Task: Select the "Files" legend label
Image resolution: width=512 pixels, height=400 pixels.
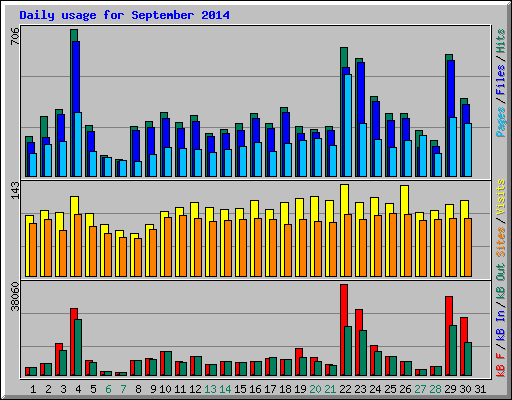Action: (501, 80)
